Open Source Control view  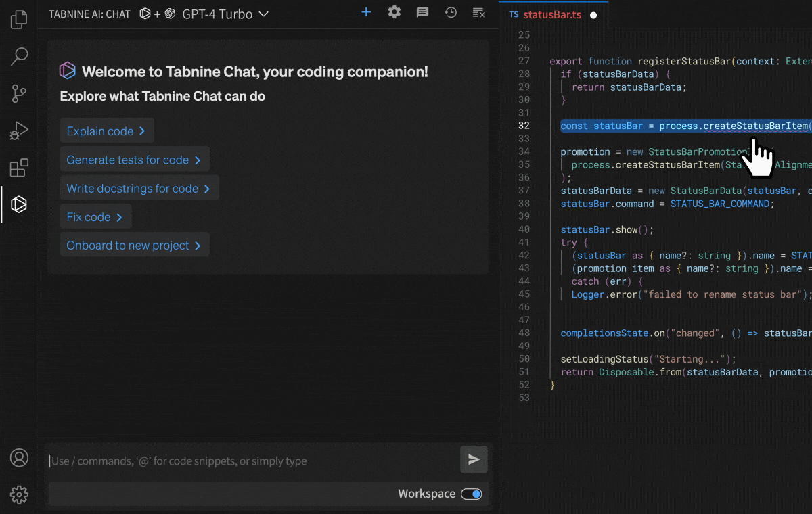point(19,93)
